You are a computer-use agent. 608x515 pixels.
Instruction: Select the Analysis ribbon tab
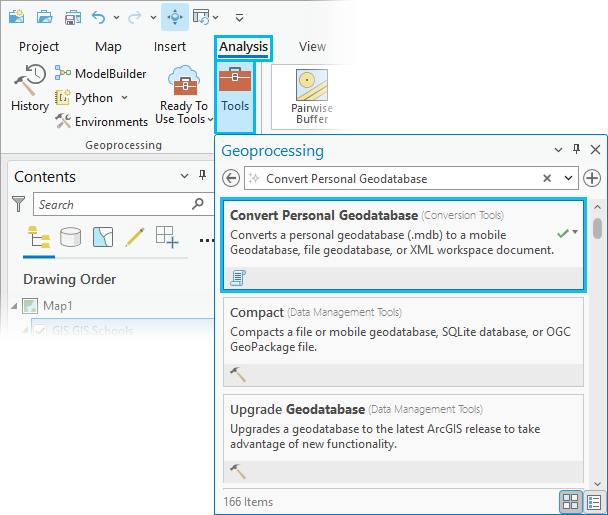click(243, 47)
